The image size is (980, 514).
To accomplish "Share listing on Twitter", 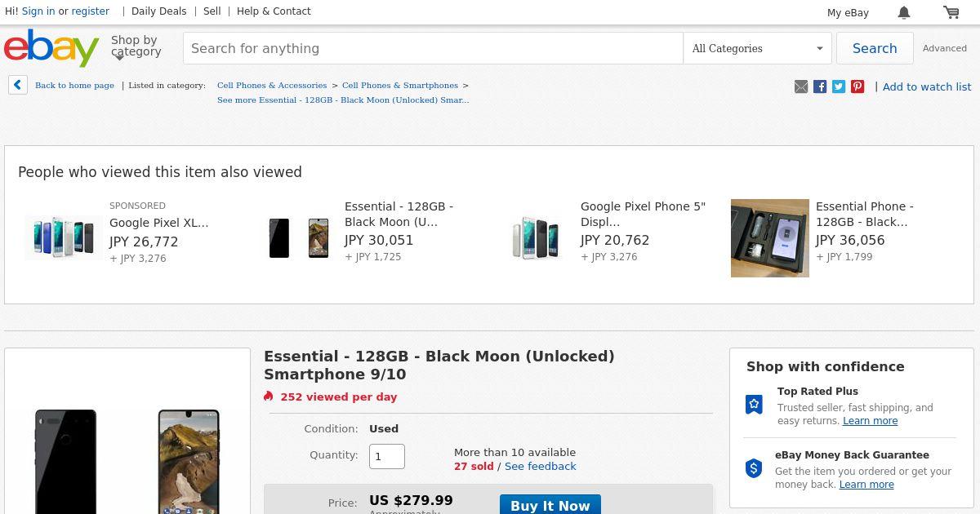I will (839, 86).
